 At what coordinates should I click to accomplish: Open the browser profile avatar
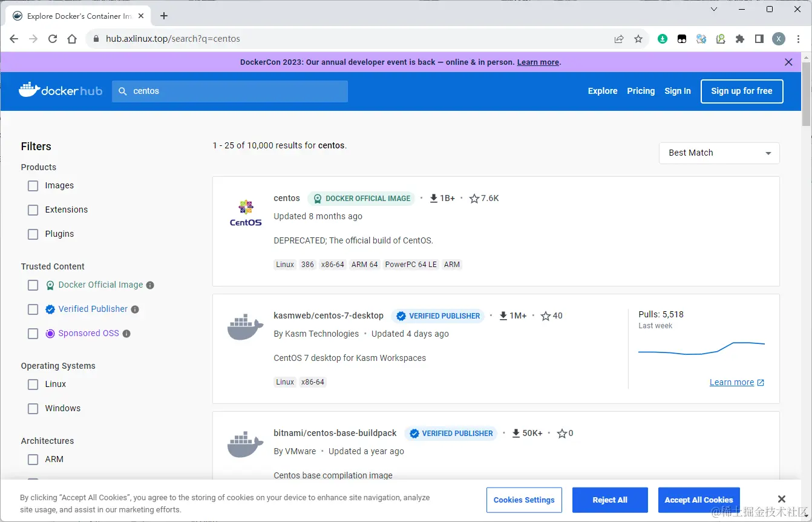click(x=779, y=39)
